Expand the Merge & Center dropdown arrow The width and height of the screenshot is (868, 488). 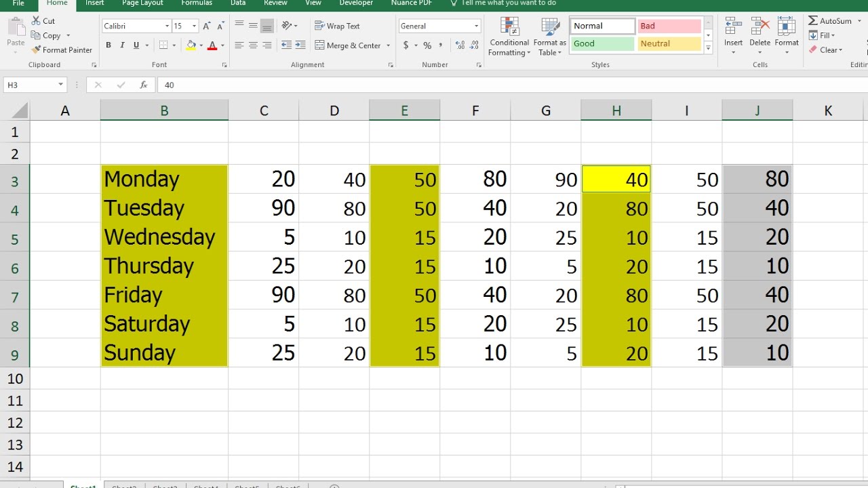[x=388, y=45]
